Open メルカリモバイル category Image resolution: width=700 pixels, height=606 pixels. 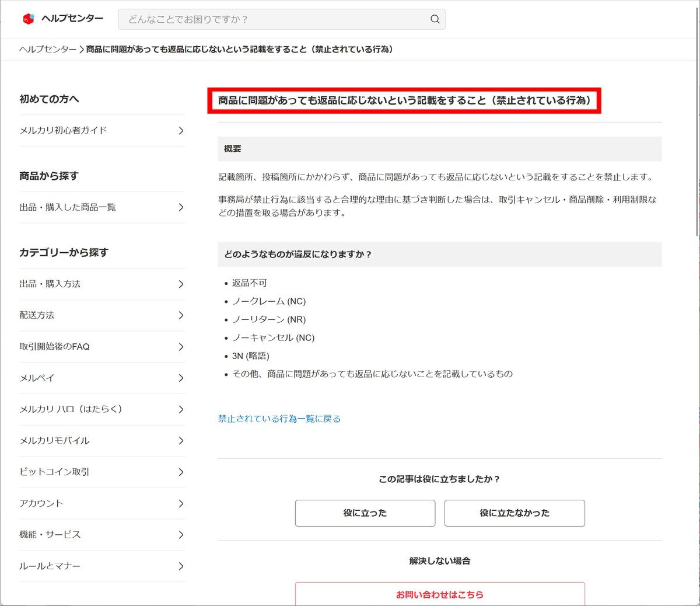click(102, 441)
